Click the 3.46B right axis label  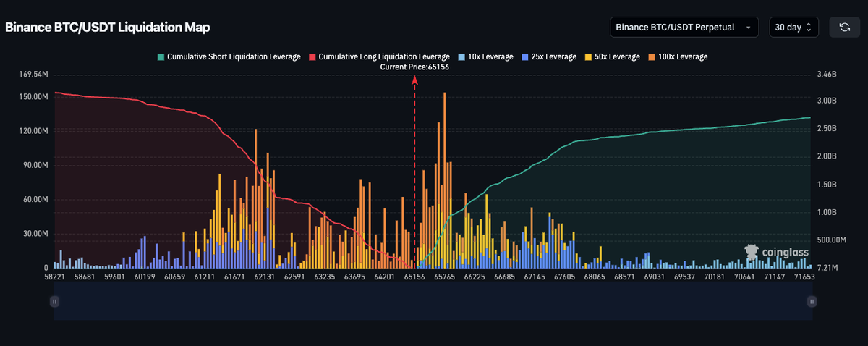(827, 75)
